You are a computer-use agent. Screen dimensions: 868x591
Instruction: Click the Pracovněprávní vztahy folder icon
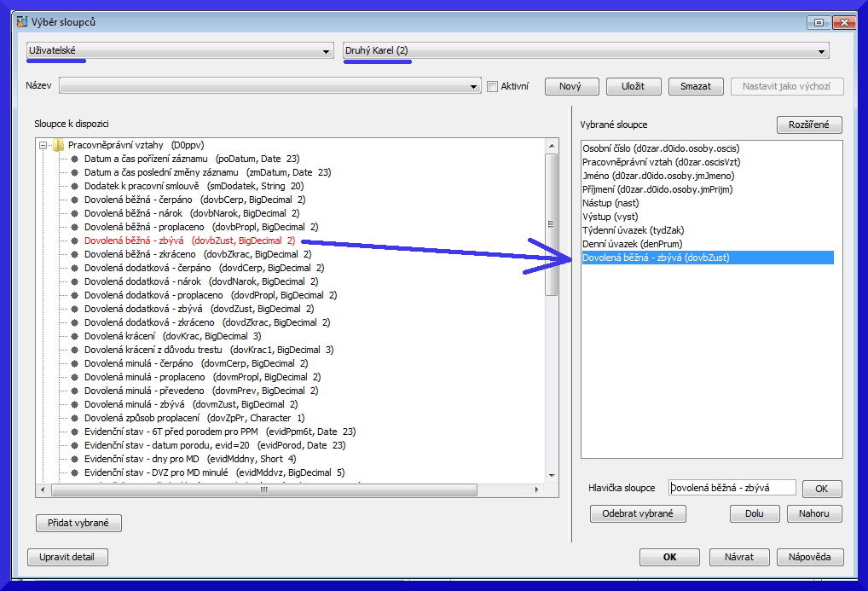pyautogui.click(x=58, y=145)
